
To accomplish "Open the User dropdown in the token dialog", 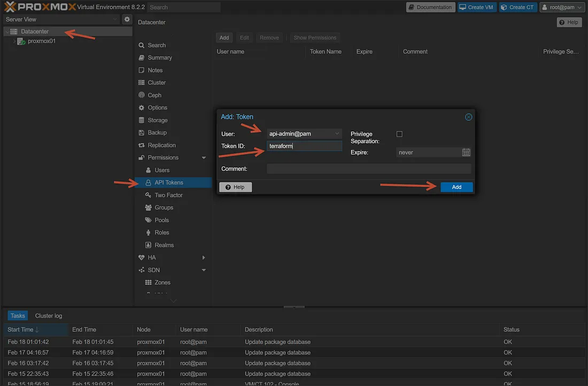I will tap(337, 133).
